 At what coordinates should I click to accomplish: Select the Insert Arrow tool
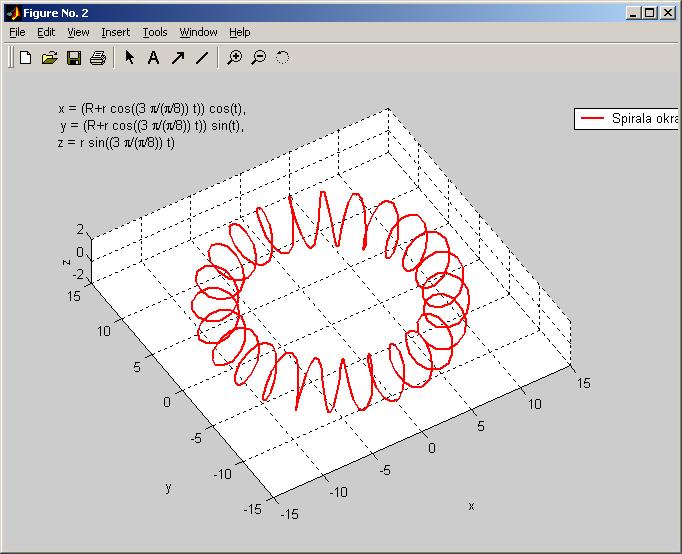pos(178,58)
